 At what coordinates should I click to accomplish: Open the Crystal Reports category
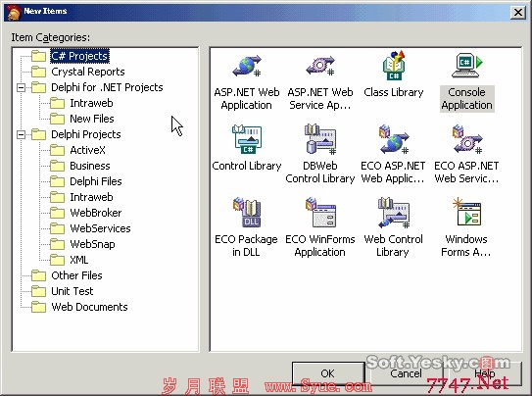[x=88, y=72]
